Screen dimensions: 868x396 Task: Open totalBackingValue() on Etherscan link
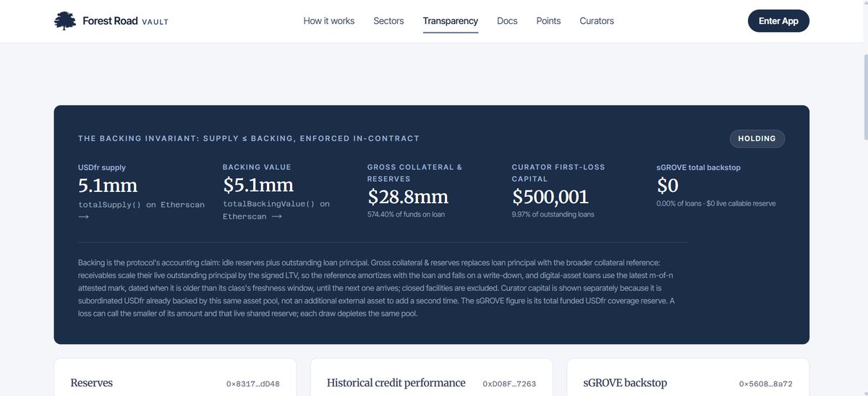(276, 210)
